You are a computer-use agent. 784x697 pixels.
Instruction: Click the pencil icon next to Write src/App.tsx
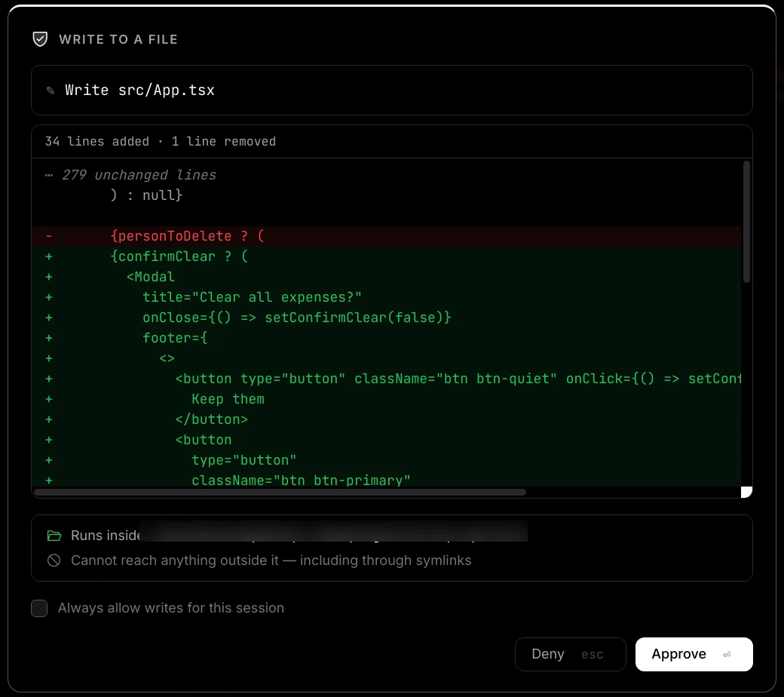pyautogui.click(x=51, y=90)
